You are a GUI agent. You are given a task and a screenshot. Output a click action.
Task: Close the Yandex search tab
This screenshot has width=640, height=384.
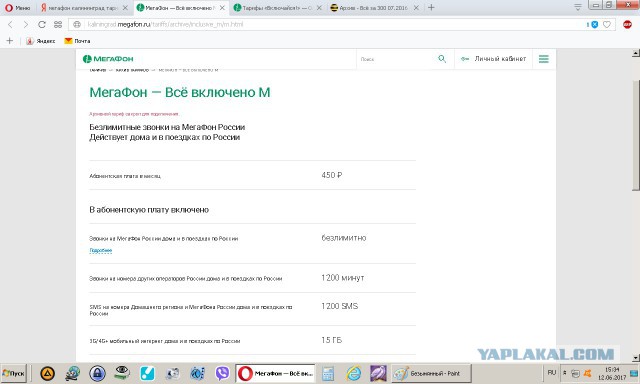(125, 8)
